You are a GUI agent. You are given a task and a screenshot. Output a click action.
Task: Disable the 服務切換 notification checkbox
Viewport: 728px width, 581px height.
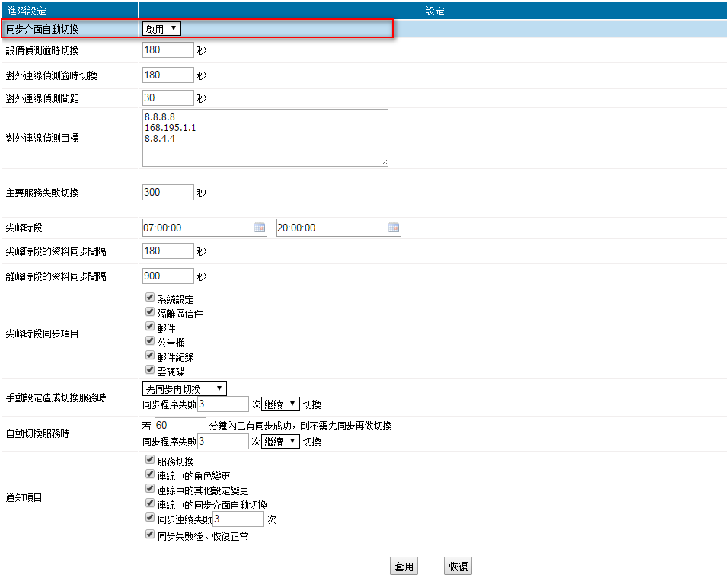(x=150, y=460)
